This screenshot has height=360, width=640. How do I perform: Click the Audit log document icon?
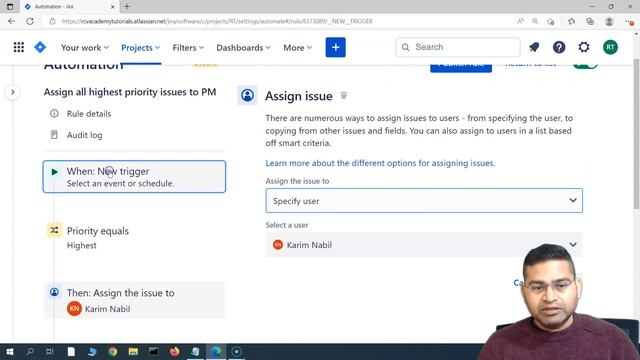[x=54, y=135]
